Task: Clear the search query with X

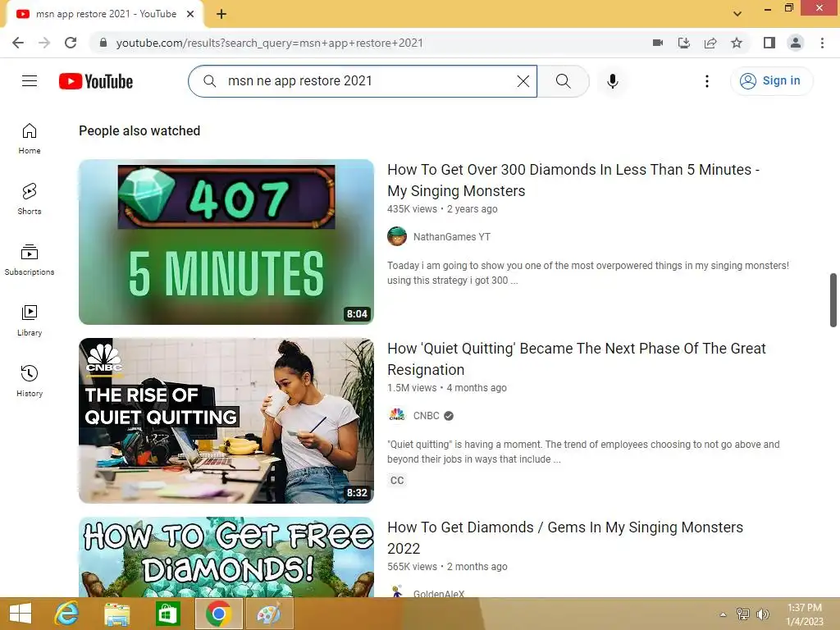Action: [x=523, y=81]
